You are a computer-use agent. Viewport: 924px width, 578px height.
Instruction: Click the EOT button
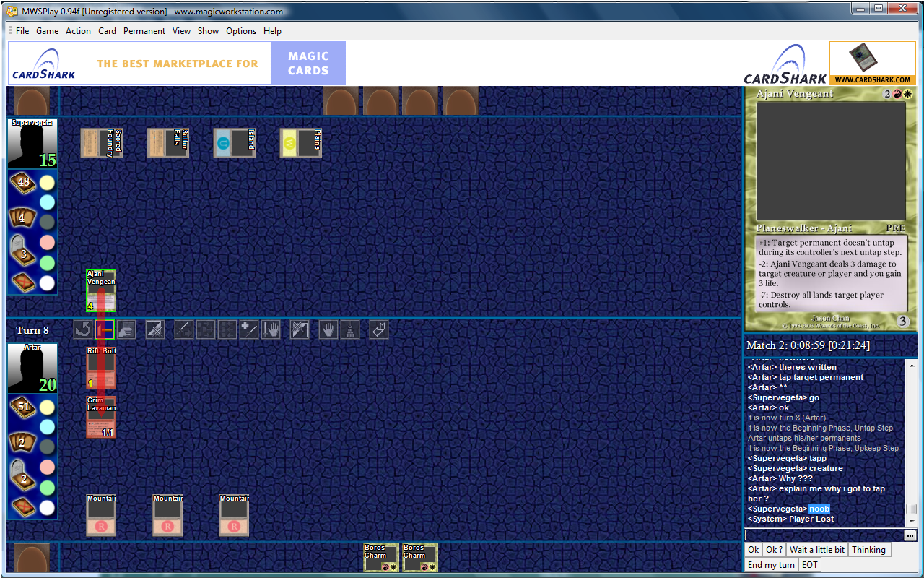click(x=810, y=565)
